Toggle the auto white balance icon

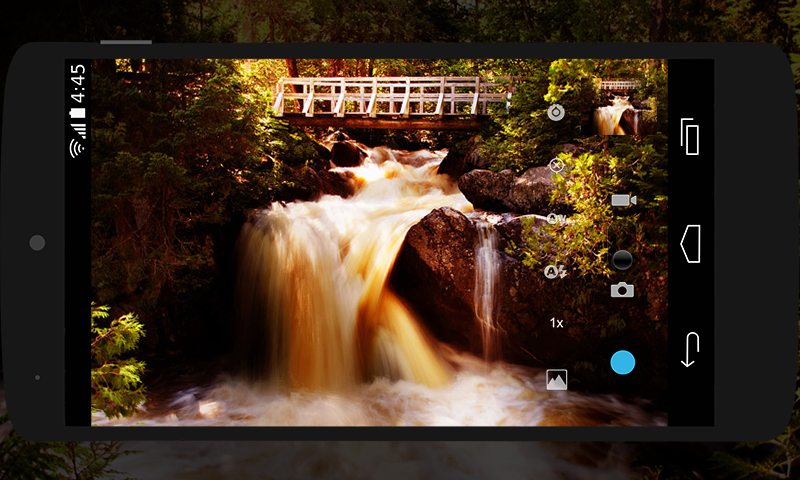pyautogui.click(x=556, y=219)
